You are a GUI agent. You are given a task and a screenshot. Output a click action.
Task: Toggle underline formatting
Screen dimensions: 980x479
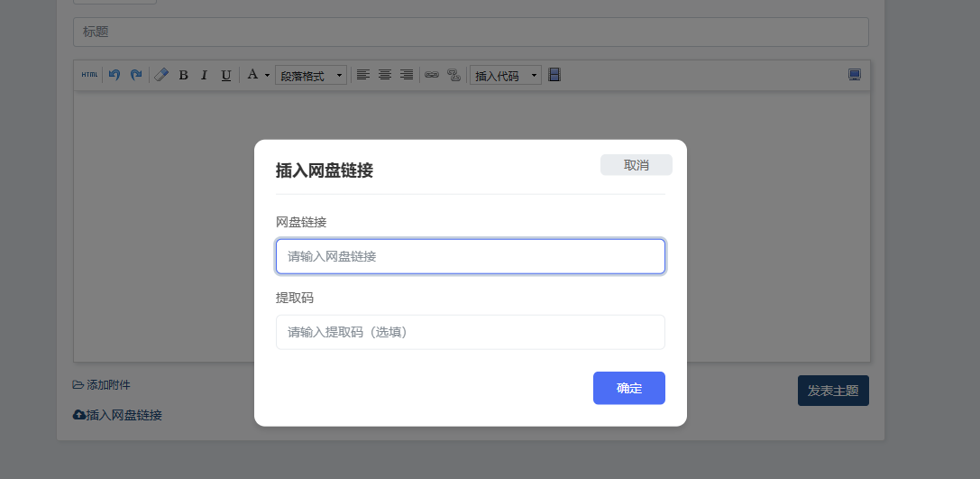pyautogui.click(x=225, y=75)
